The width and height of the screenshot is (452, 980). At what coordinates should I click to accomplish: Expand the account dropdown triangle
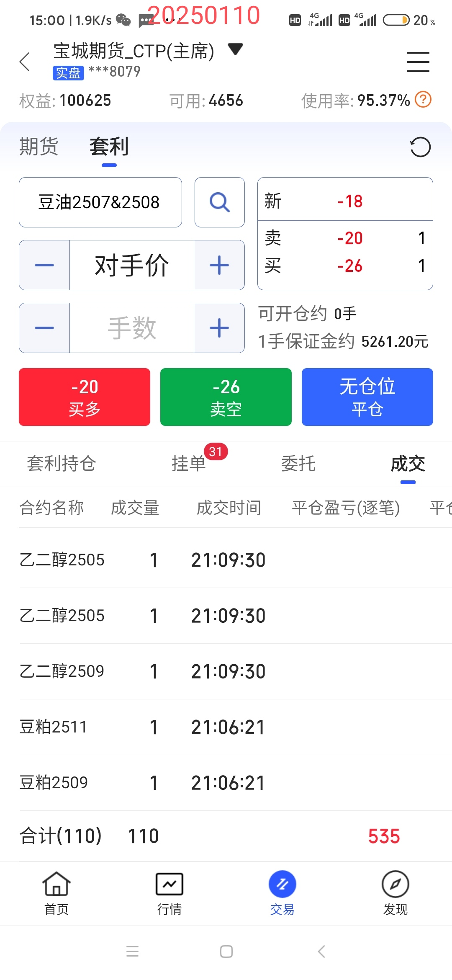click(235, 49)
